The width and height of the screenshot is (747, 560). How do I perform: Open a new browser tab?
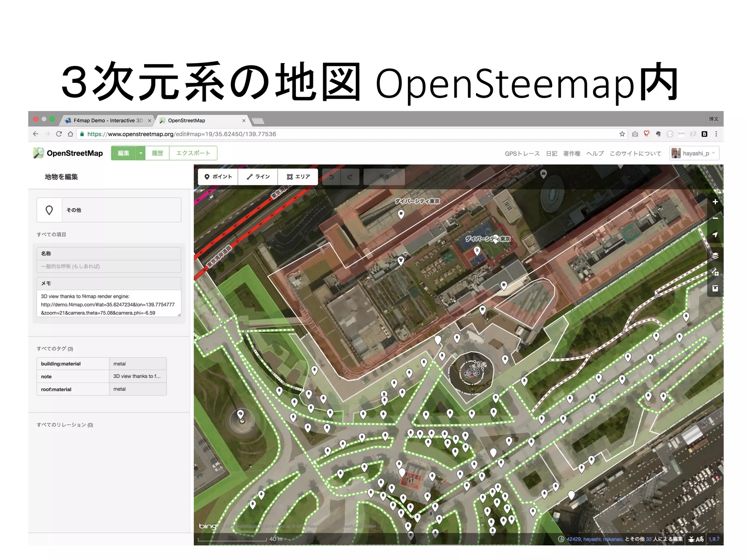258,121
